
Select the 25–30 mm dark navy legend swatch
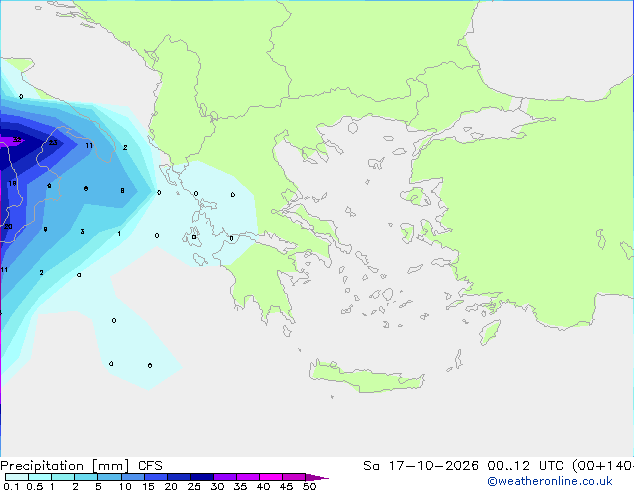pyautogui.click(x=202, y=477)
